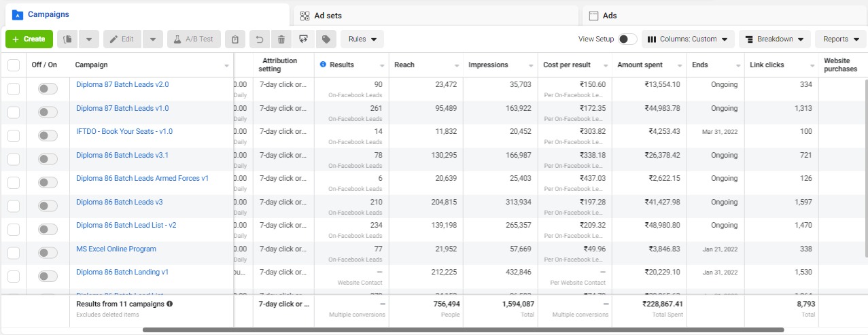This screenshot has width=868, height=335.
Task: Tick the select-all header checkbox
Action: 14,65
